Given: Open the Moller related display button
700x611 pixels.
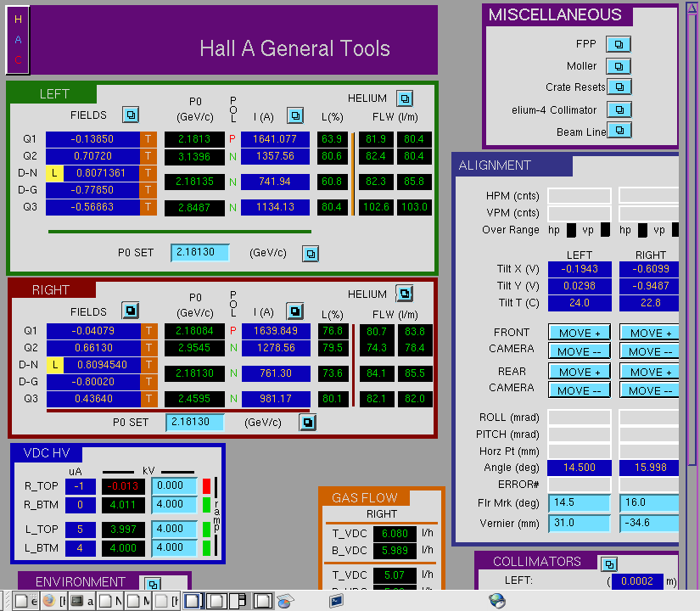Looking at the screenshot, I should (619, 66).
